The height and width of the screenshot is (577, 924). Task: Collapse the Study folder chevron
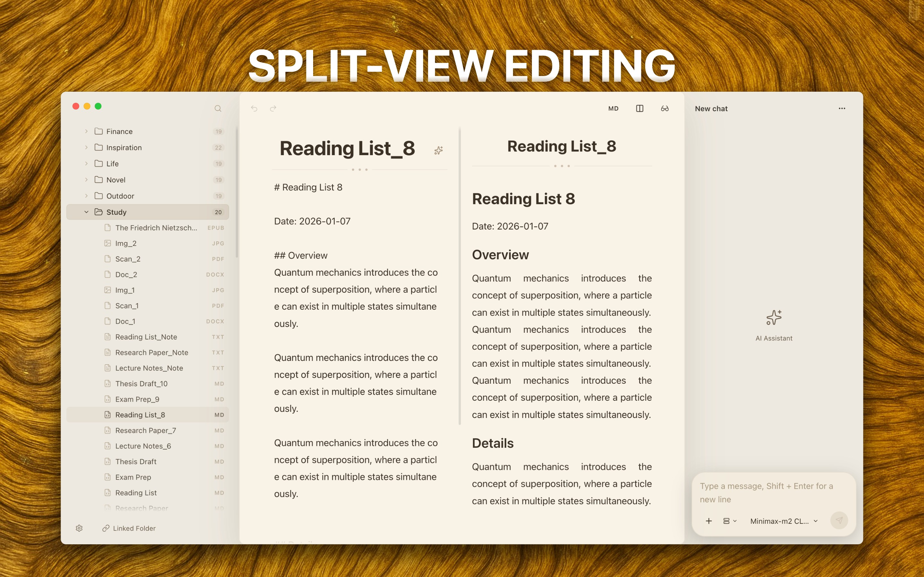pos(86,212)
